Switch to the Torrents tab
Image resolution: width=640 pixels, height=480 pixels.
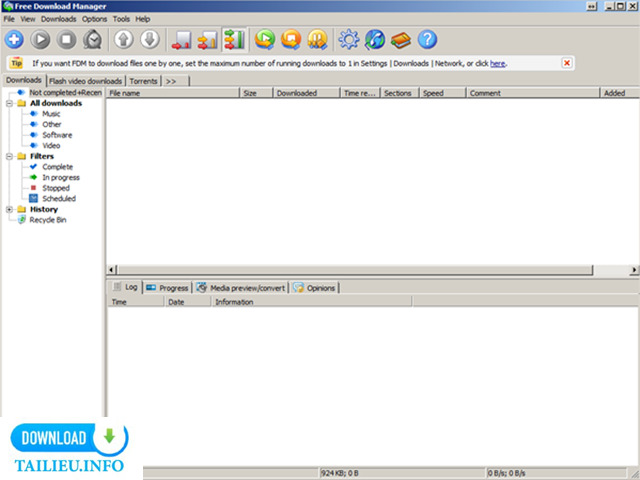click(x=143, y=81)
